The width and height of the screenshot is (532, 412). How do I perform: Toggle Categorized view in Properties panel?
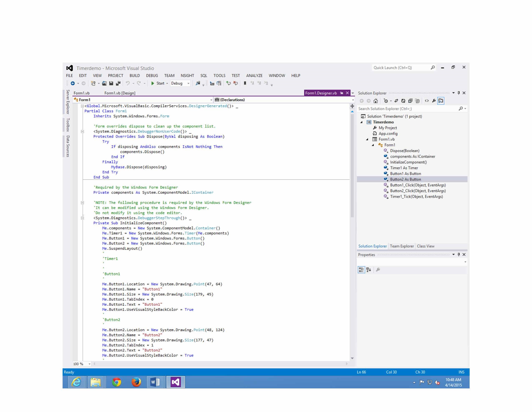361,270
